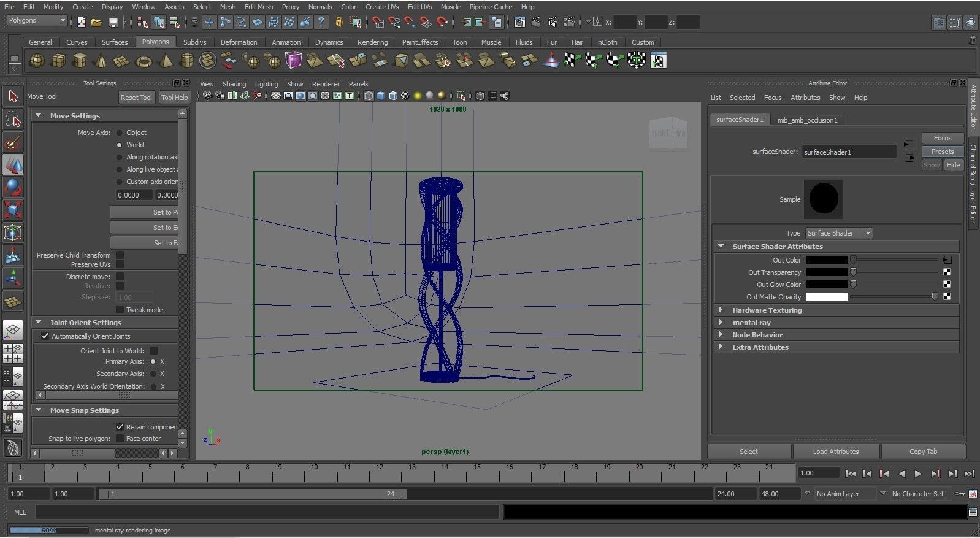The width and height of the screenshot is (980, 538).
Task: Enable Discrete move checkbox
Action: 120,277
